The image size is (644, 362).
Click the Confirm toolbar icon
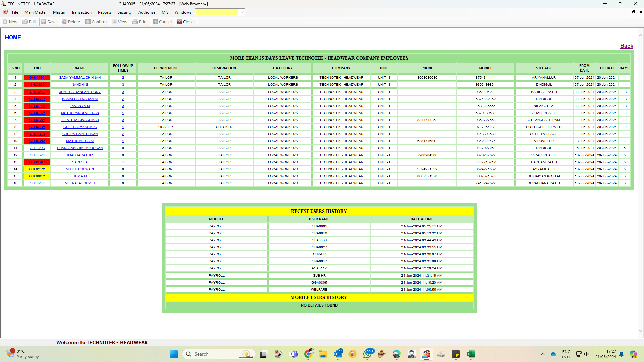(96, 22)
